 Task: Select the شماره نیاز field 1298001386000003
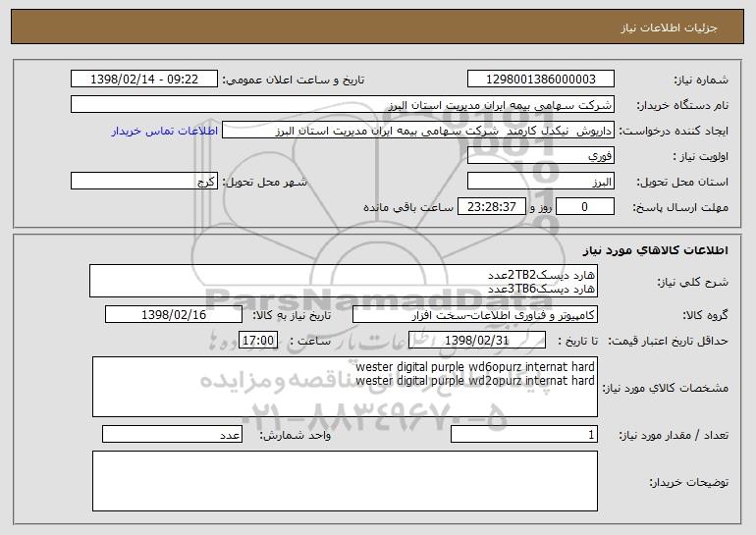[540, 79]
